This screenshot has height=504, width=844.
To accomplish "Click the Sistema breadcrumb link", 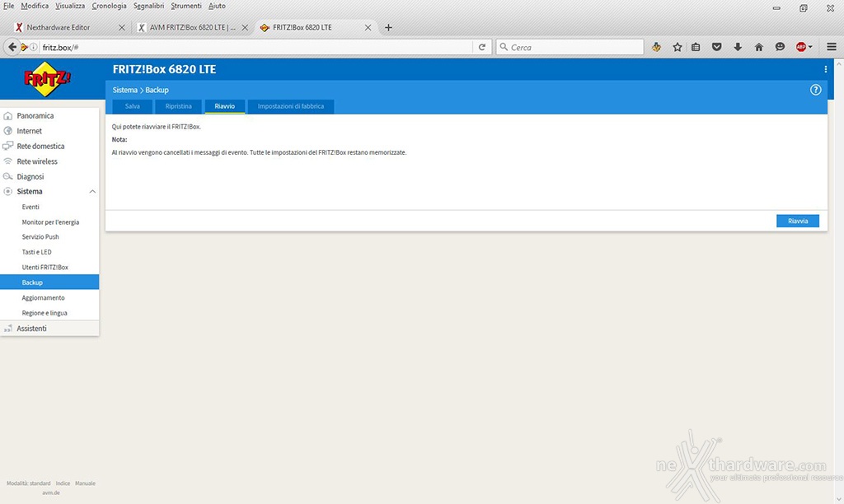I will 125,90.
